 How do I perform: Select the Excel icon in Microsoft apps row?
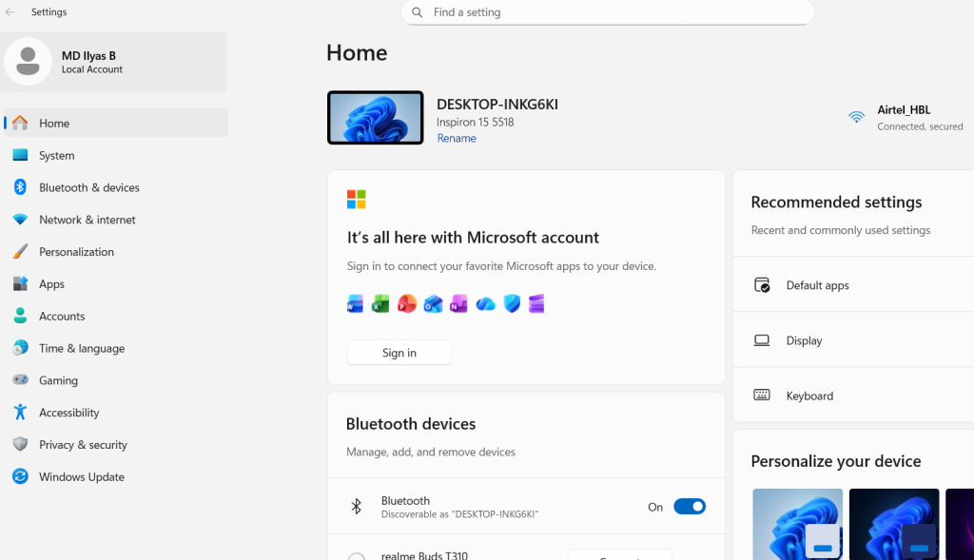pos(380,303)
